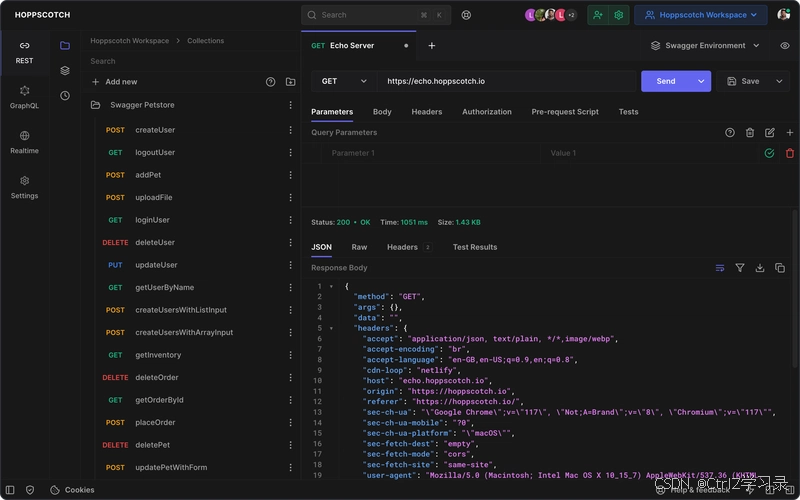Screen dimensions: 800x500
Task: Download the response body
Action: 760,268
